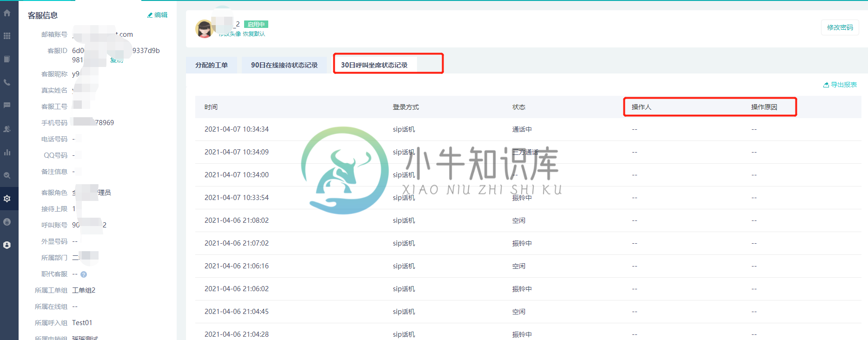
Task: Click 振铃中 status in the 21:07:02 row
Action: tap(522, 243)
